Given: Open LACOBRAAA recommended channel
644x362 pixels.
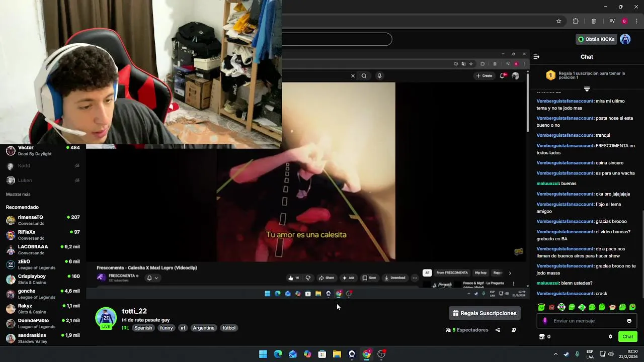Looking at the screenshot, I should tap(43, 250).
